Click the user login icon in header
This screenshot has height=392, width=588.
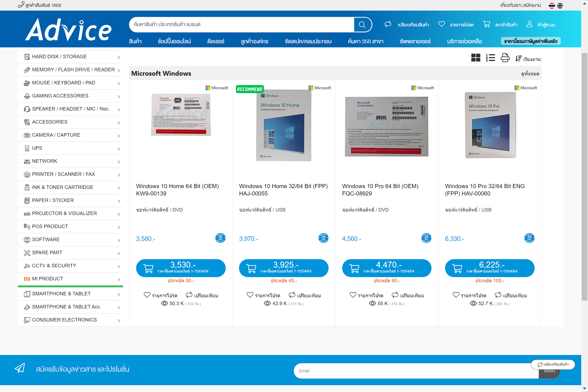tap(529, 24)
